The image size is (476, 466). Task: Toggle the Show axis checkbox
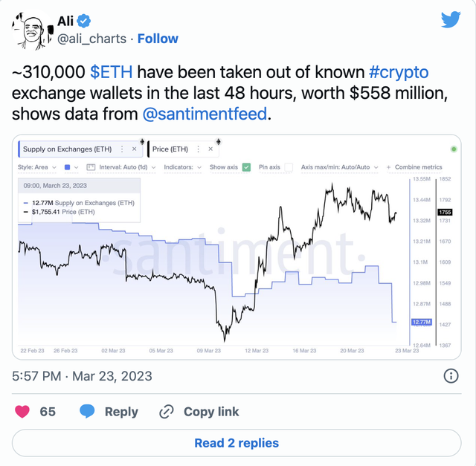click(x=246, y=167)
